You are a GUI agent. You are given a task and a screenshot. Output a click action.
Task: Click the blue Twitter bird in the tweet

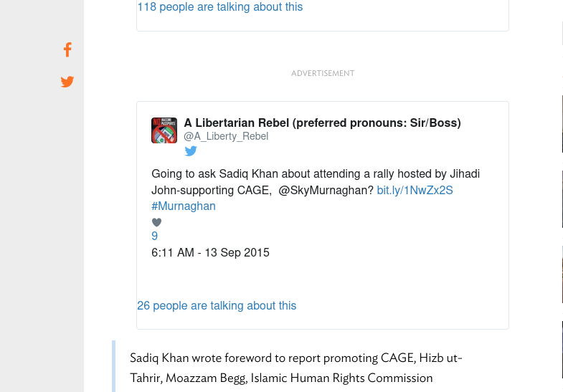[x=191, y=151]
